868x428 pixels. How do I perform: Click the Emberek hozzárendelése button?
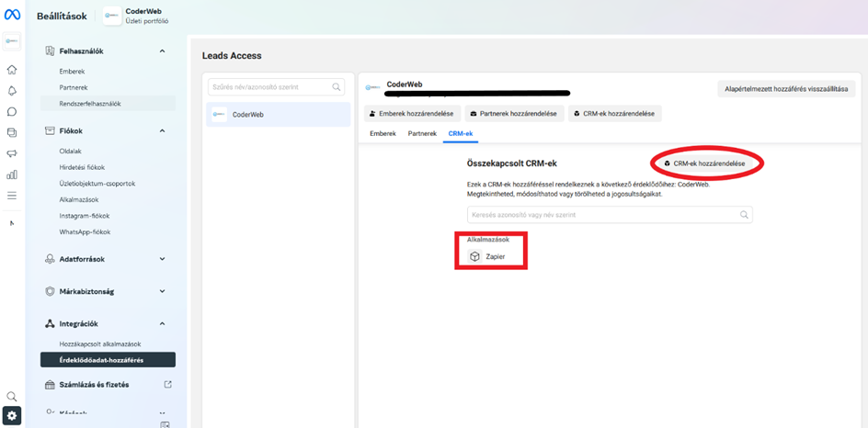[412, 113]
